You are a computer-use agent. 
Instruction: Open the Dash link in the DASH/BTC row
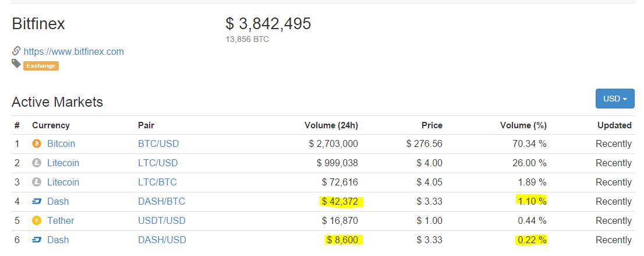coord(58,202)
